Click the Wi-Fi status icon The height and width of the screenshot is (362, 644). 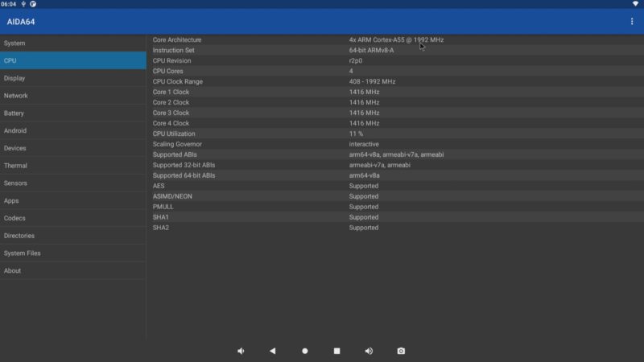tap(635, 4)
